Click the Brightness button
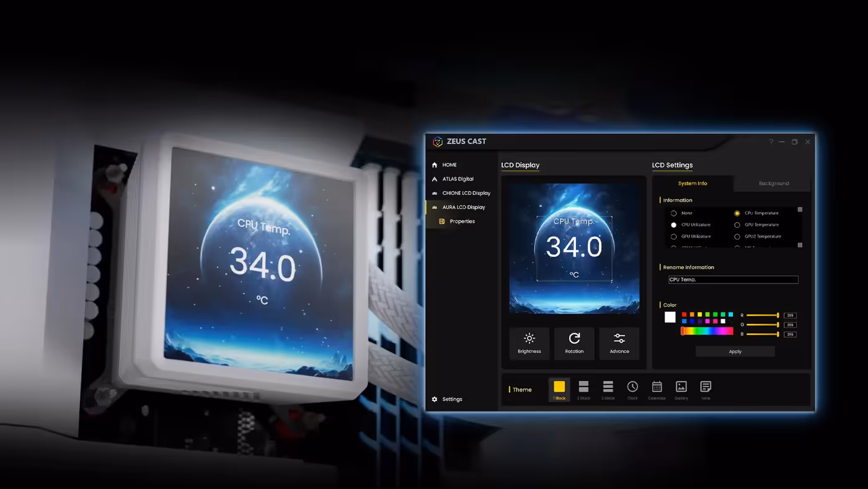The width and height of the screenshot is (868, 489). coord(529,343)
